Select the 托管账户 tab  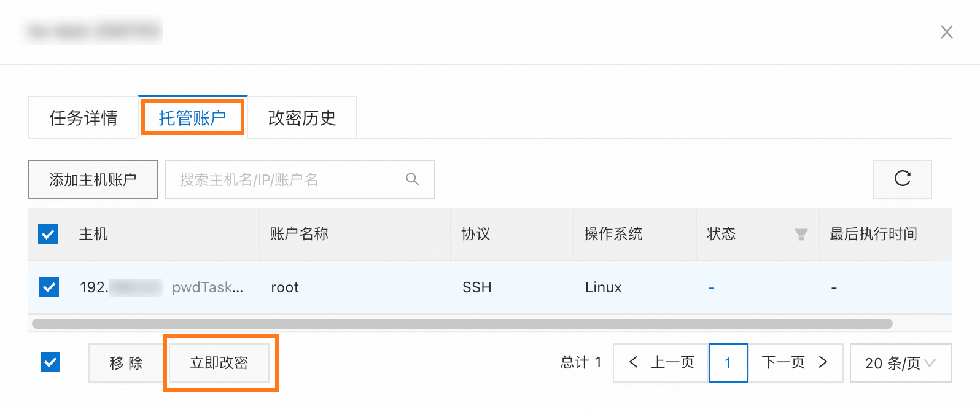coord(193,117)
